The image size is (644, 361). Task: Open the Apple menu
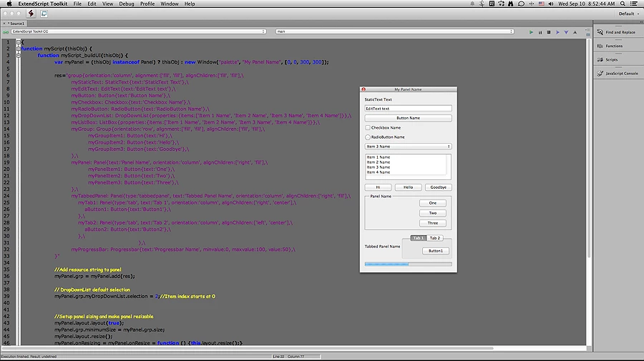pos(9,4)
